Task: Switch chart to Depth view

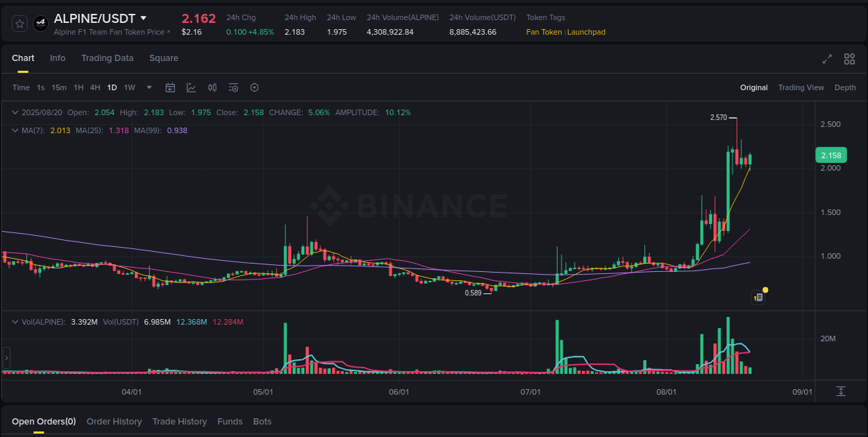Action: click(845, 87)
